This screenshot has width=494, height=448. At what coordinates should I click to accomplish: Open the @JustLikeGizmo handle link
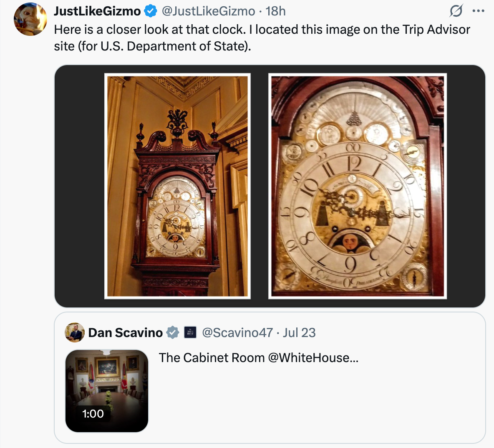(x=208, y=11)
